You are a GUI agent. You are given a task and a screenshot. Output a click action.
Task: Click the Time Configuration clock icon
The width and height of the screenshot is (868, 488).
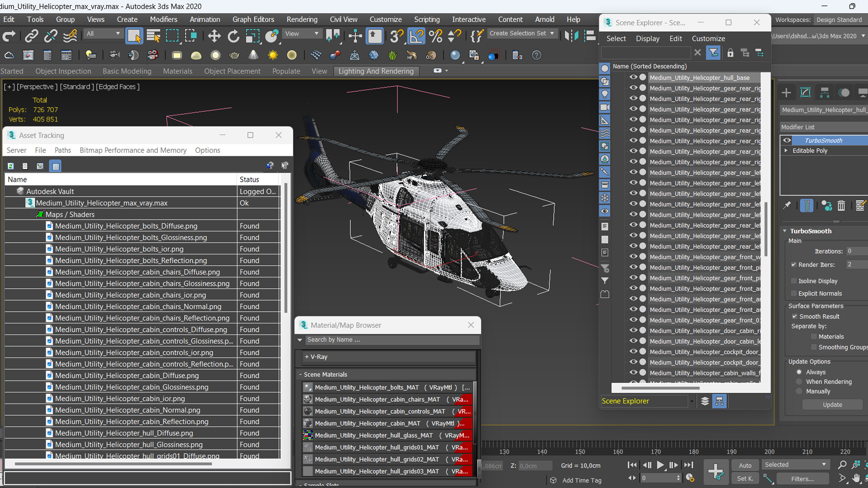[690, 478]
